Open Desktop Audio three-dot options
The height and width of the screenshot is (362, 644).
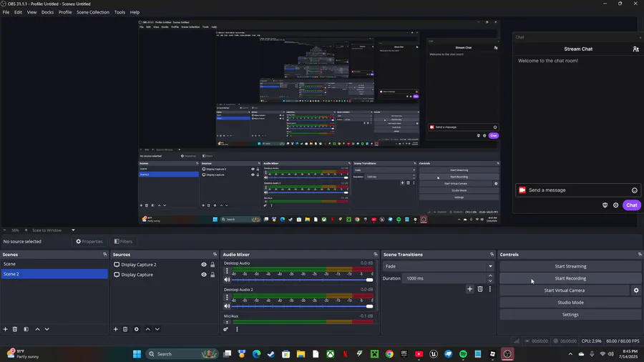(x=227, y=271)
